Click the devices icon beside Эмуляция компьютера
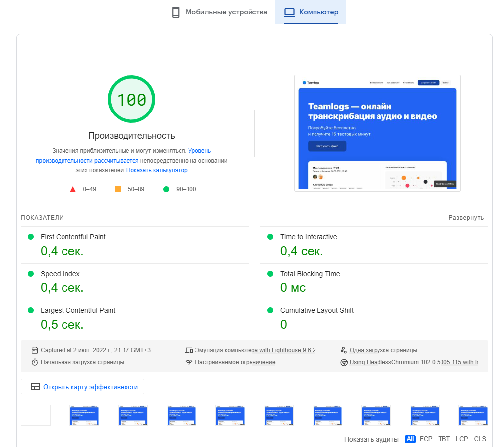The width and height of the screenshot is (504, 447). 189,350
